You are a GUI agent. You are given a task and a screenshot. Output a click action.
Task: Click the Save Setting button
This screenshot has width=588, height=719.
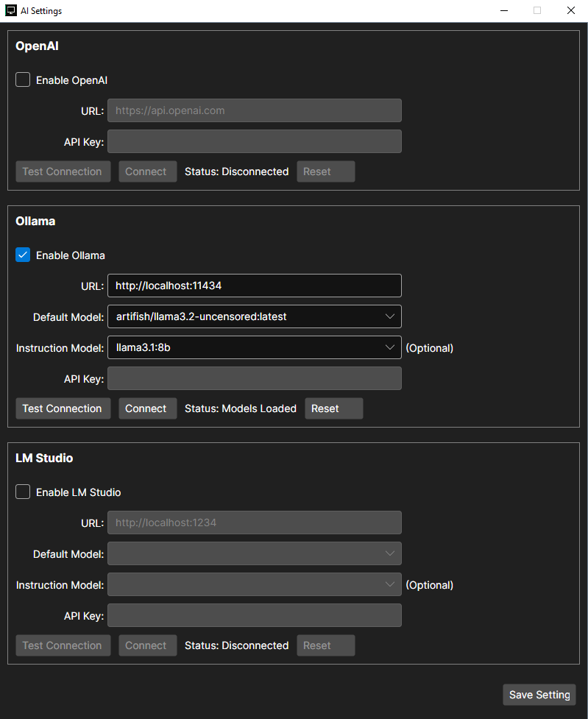[x=539, y=695]
